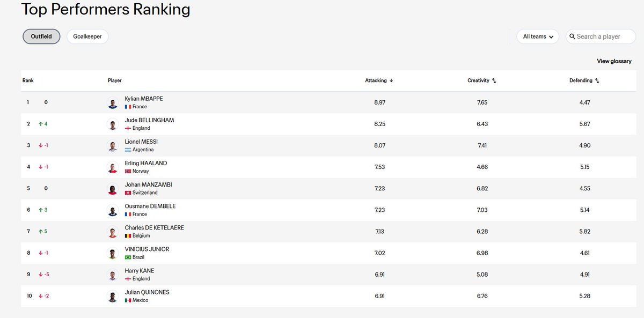The image size is (644, 318).
Task: Click the Belgium flag icon
Action: (128, 235)
